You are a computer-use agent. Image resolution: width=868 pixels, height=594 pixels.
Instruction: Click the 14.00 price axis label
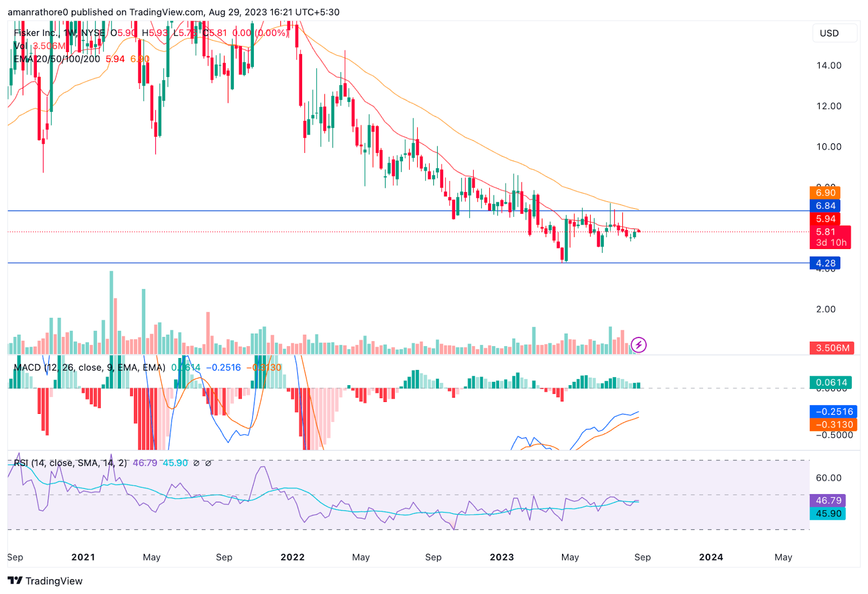[829, 65]
